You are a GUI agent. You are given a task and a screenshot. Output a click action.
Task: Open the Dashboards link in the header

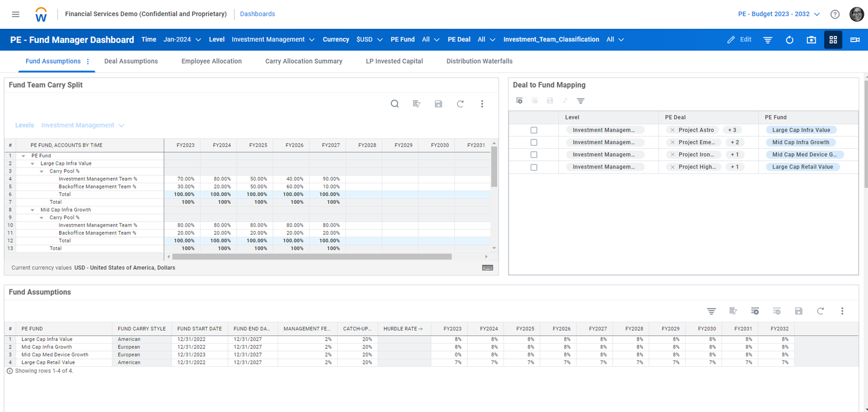pos(257,13)
